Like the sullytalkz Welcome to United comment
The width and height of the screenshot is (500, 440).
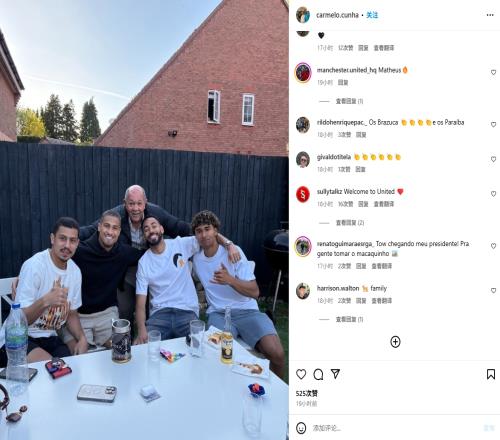[x=493, y=194]
